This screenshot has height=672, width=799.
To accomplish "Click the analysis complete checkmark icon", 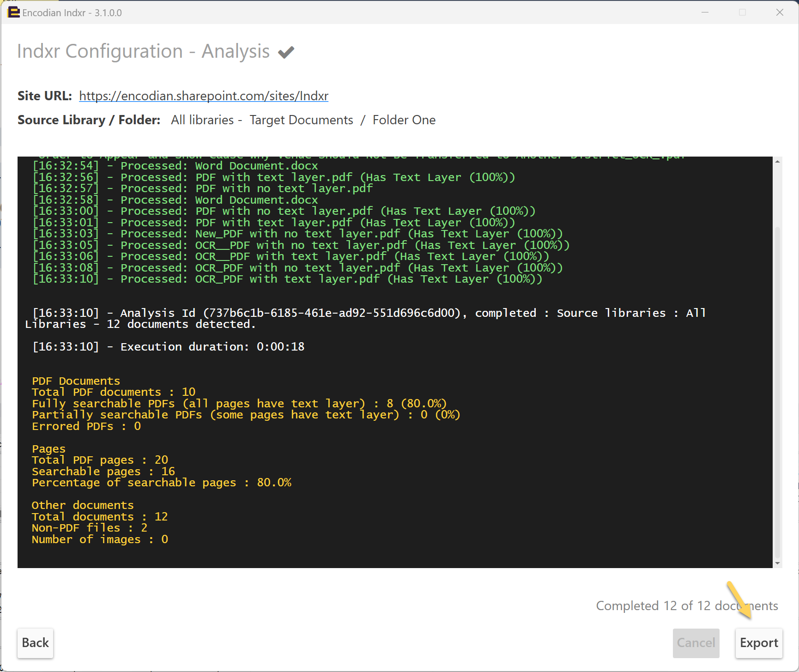I will coord(286,52).
